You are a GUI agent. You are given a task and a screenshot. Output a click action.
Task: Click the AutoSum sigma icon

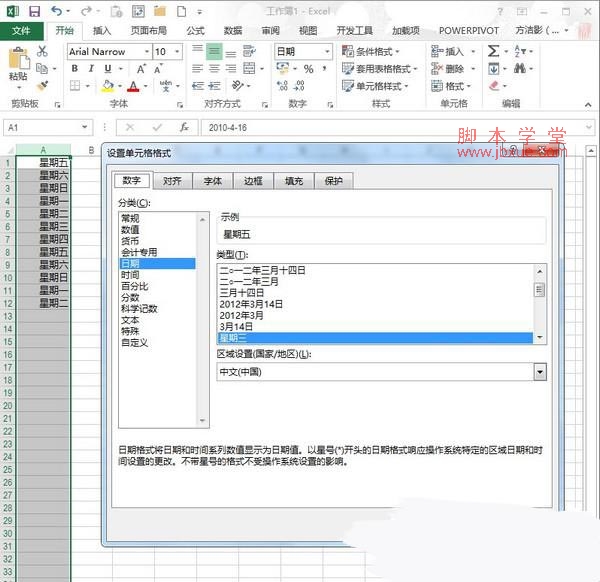[493, 51]
